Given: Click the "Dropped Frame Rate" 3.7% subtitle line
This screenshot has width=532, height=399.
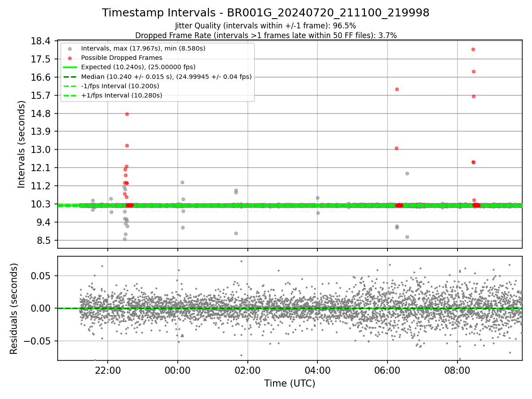Looking at the screenshot, I should click(266, 35).
